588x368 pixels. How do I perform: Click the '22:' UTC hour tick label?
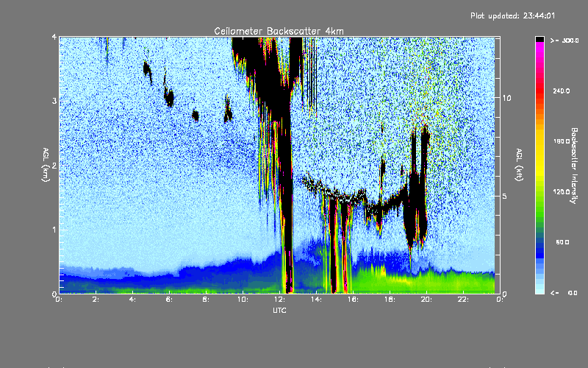click(463, 300)
